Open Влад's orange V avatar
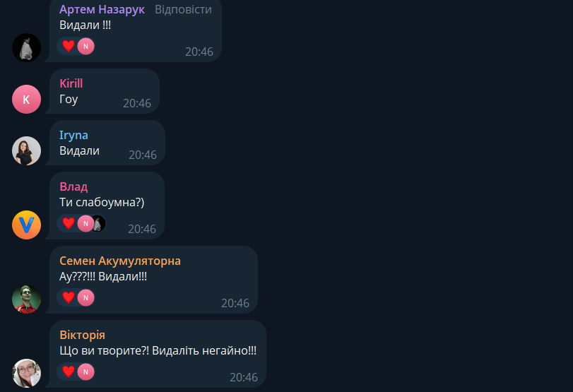573x392 pixels. (26, 225)
